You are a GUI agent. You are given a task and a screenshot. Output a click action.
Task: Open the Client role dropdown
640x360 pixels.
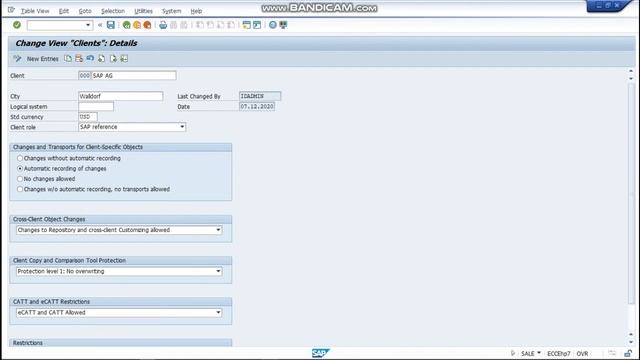click(x=182, y=127)
